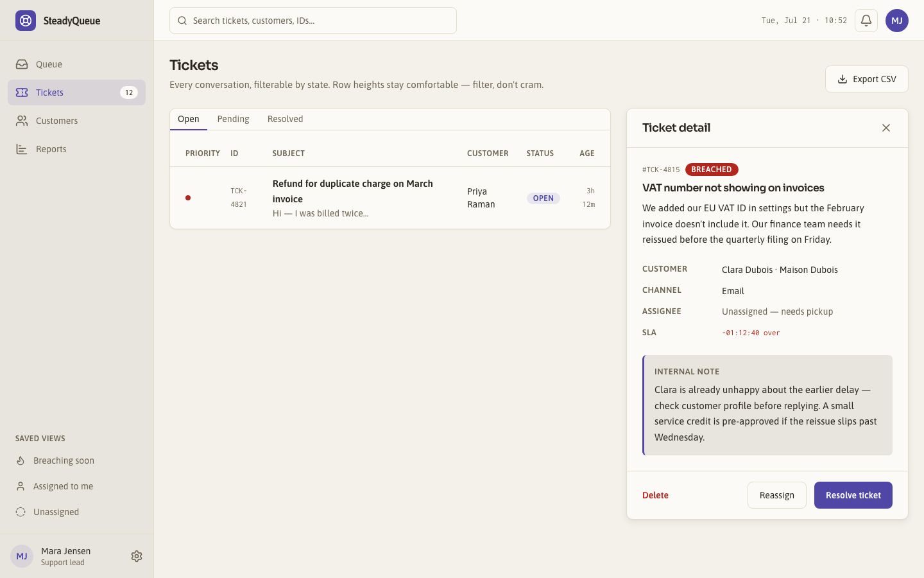This screenshot has width=924, height=578.
Task: Click the Internal Note box
Action: point(767,405)
